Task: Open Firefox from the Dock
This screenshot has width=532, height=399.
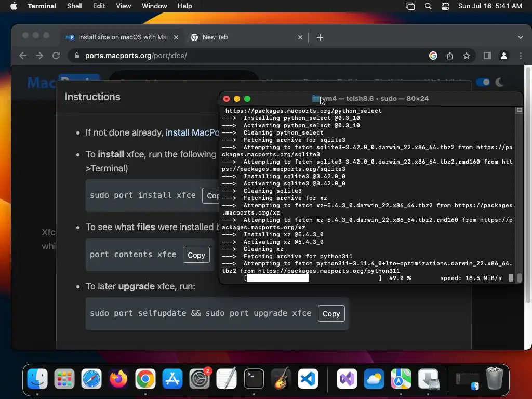Action: (x=118, y=379)
